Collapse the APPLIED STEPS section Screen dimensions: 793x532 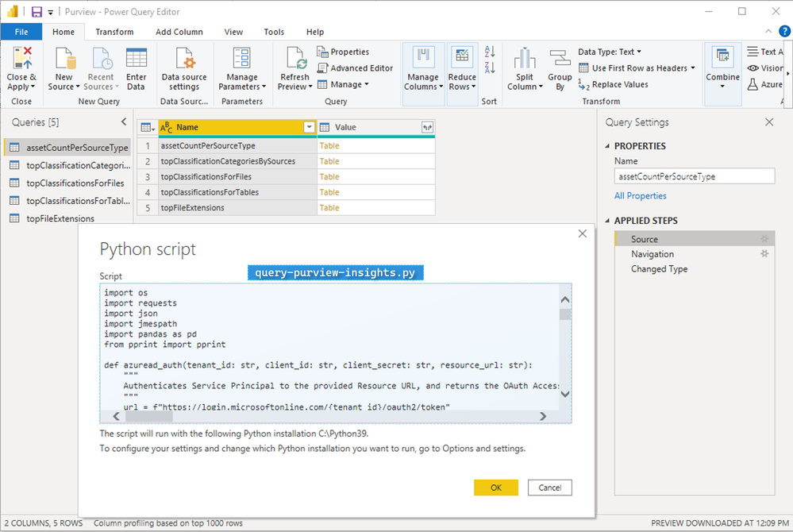click(607, 221)
